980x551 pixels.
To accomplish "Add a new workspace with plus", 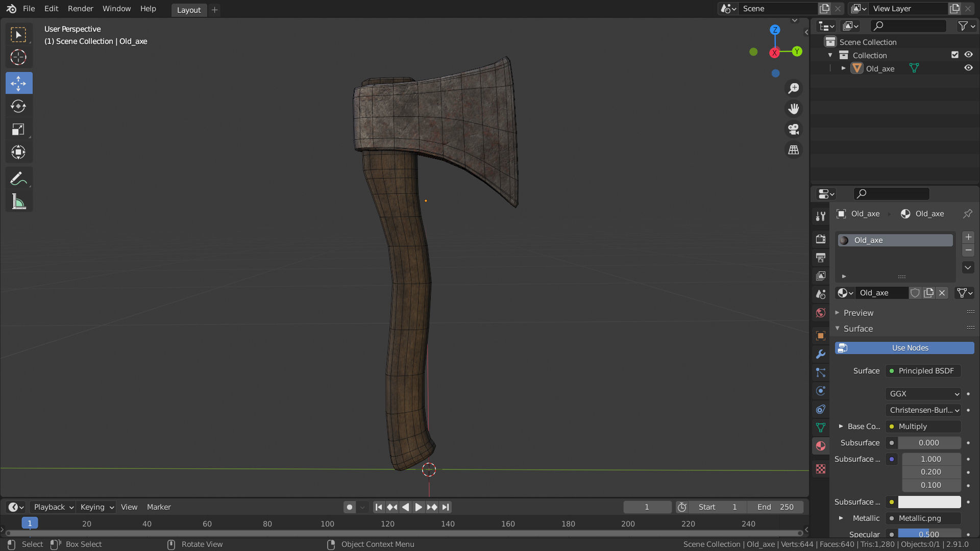I will point(215,10).
